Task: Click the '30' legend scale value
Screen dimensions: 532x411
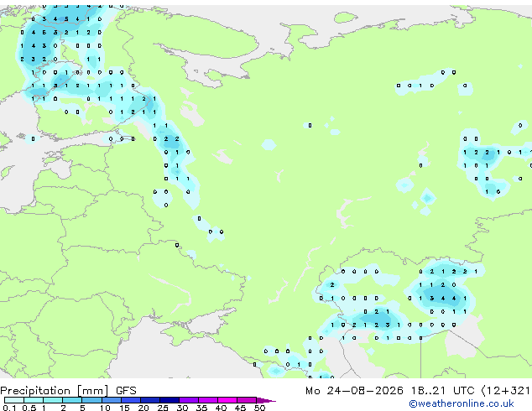Action: click(182, 408)
